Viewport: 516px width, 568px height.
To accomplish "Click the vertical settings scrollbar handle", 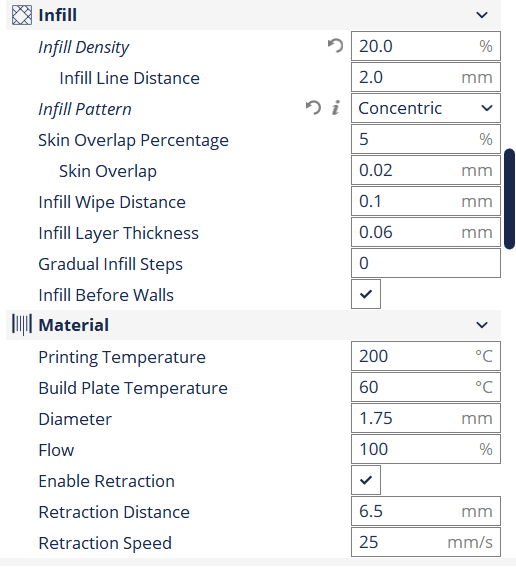I will (x=510, y=199).
